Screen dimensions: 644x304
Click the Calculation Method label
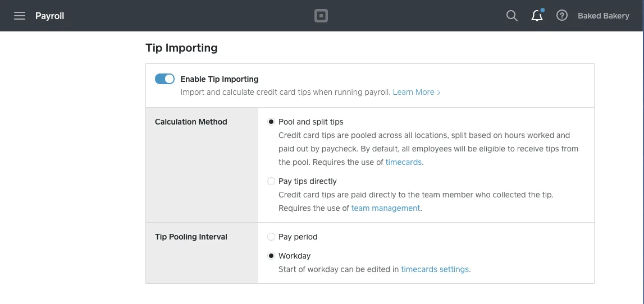pyautogui.click(x=191, y=122)
